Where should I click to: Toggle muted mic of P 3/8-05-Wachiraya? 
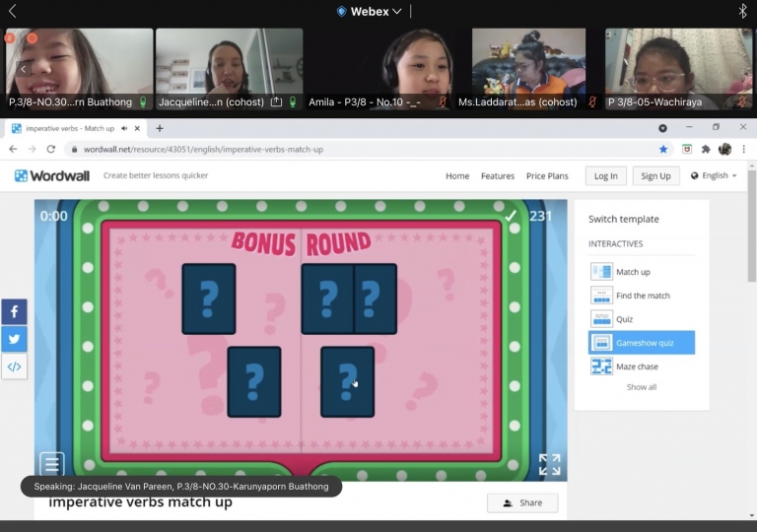click(x=742, y=101)
